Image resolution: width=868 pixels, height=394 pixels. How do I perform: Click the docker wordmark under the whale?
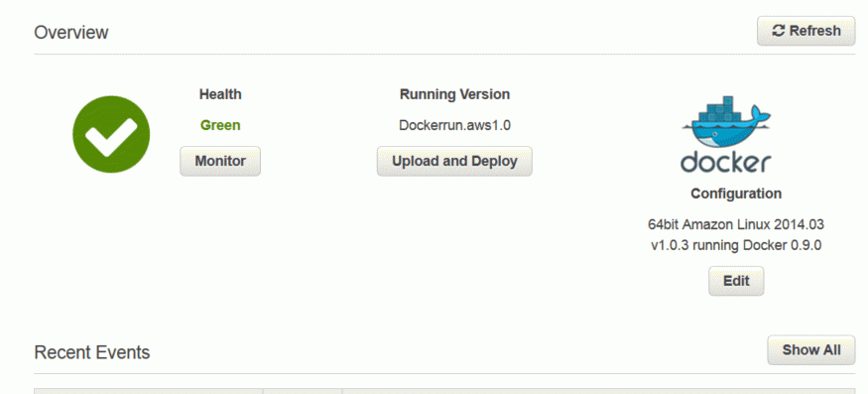click(x=725, y=162)
